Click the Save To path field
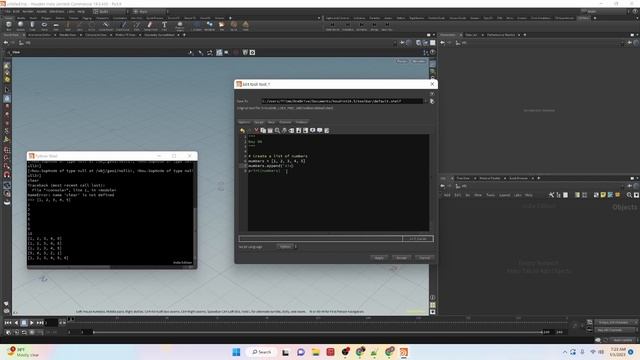Viewport: 640px width, 360px height. point(342,101)
